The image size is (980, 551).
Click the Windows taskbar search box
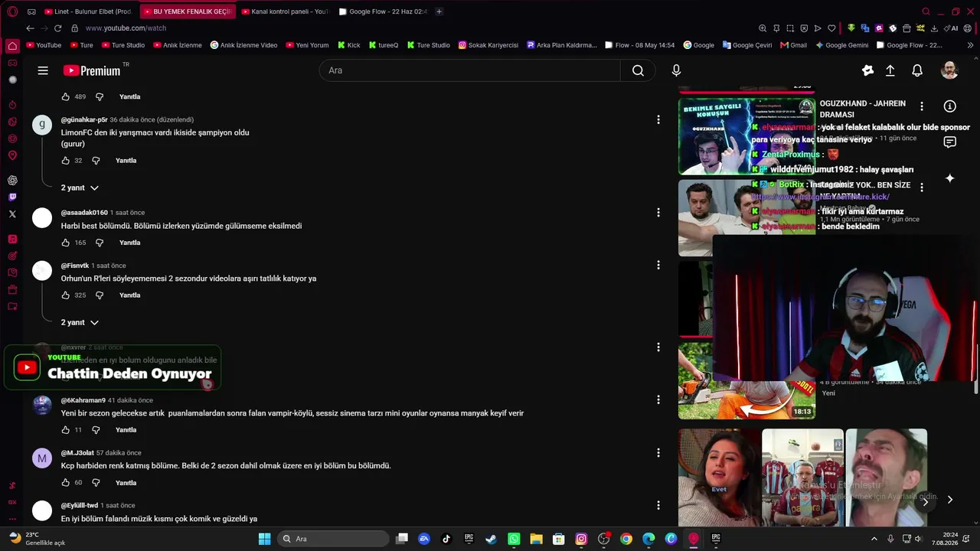333,539
